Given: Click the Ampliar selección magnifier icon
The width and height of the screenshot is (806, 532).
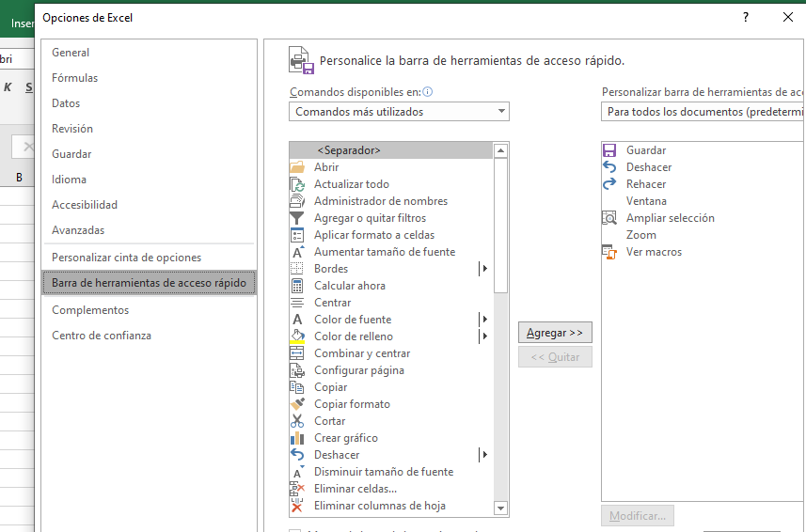Looking at the screenshot, I should [609, 218].
